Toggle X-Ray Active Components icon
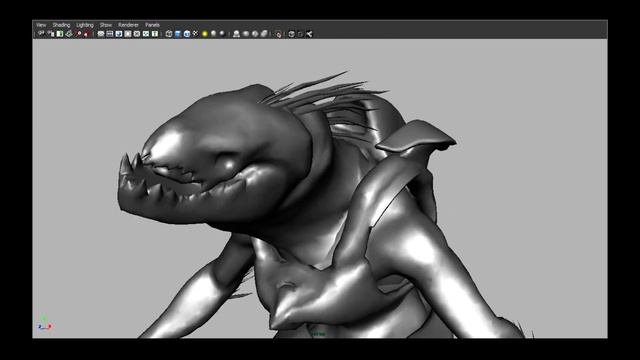 tap(300, 34)
